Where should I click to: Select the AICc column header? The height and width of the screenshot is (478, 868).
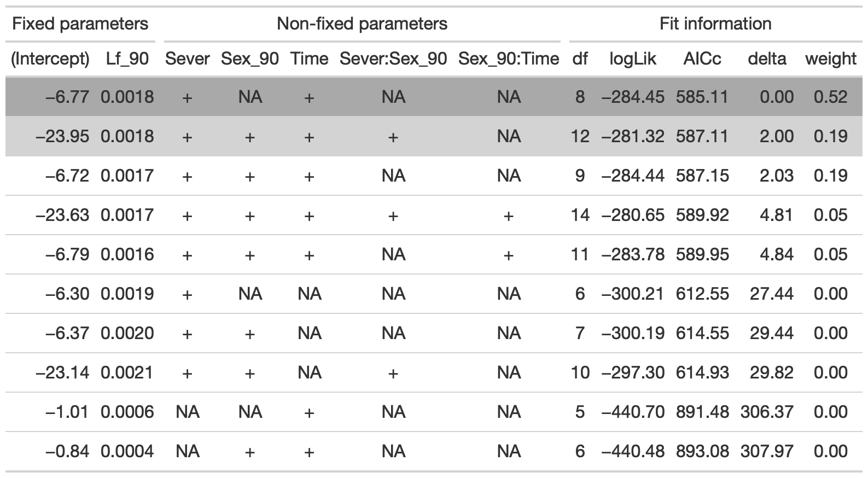[x=702, y=59]
